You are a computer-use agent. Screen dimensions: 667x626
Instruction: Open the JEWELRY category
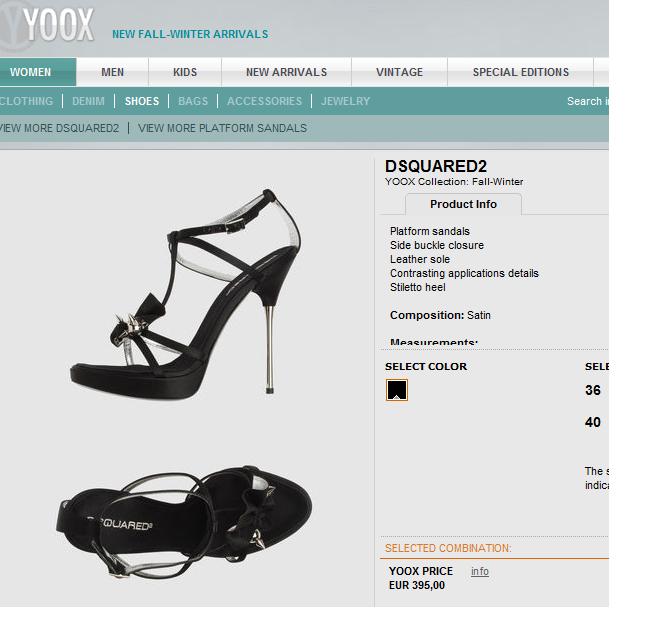coord(345,101)
